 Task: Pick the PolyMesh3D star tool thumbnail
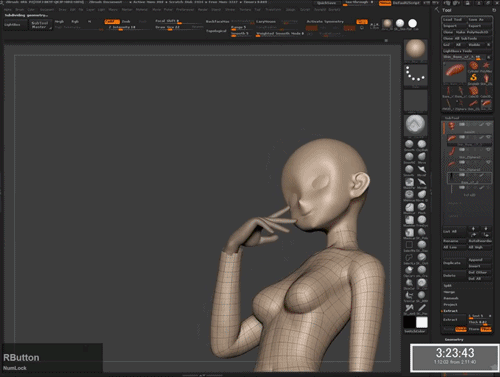pos(486,65)
